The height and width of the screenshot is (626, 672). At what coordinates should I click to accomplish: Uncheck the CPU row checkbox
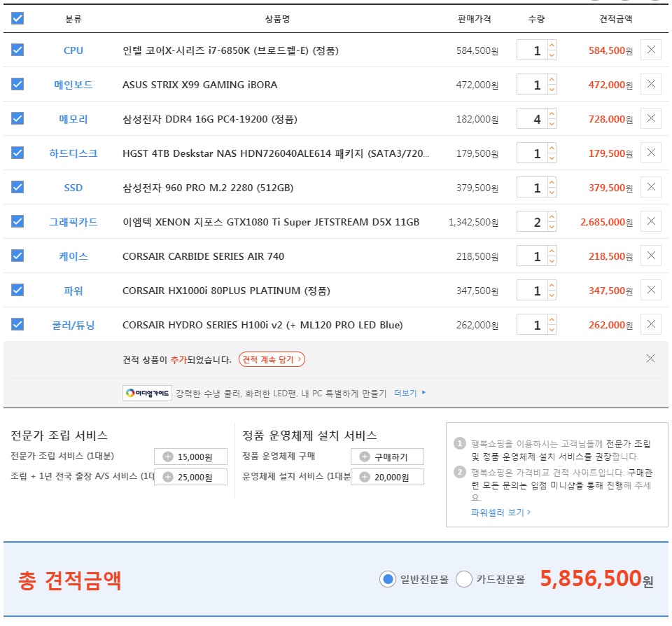tap(17, 50)
